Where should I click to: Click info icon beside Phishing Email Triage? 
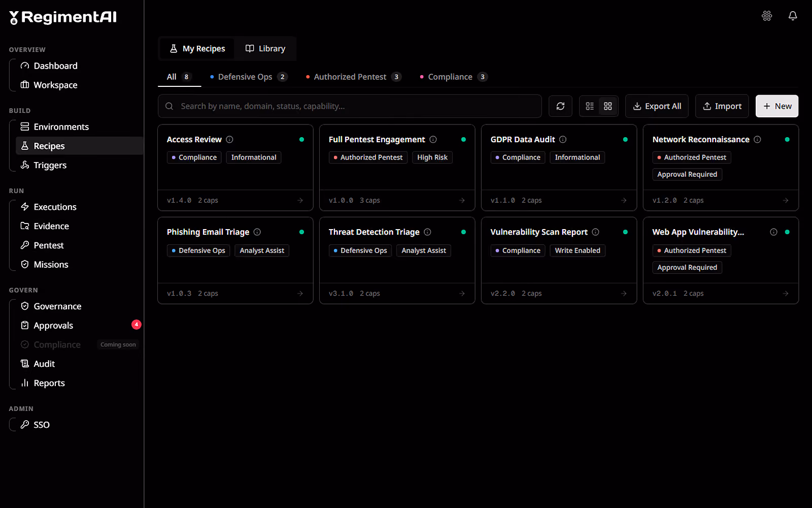[257, 232]
